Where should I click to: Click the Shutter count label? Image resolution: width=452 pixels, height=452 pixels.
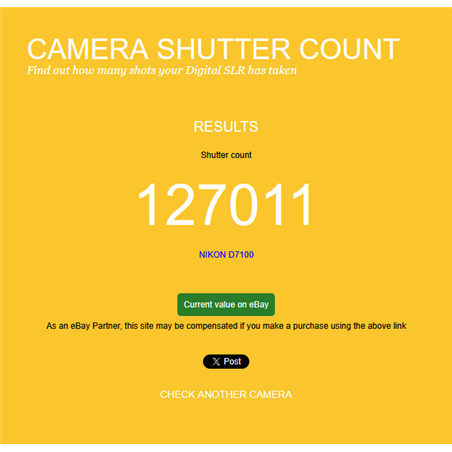226,155
